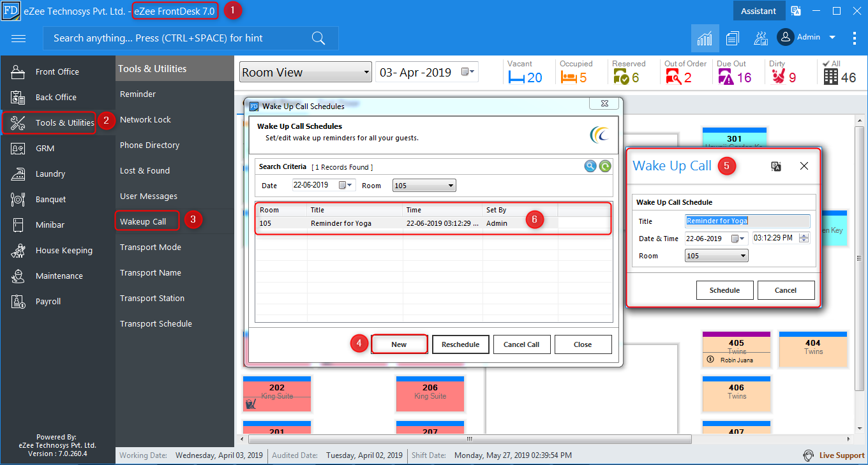This screenshot has height=465, width=868.
Task: Click the translate icon in the title bar
Action: [796, 11]
